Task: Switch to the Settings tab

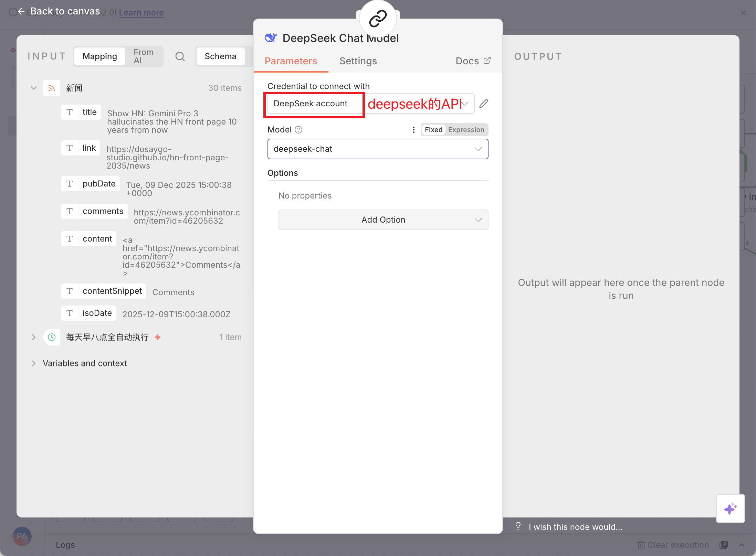Action: (x=358, y=61)
